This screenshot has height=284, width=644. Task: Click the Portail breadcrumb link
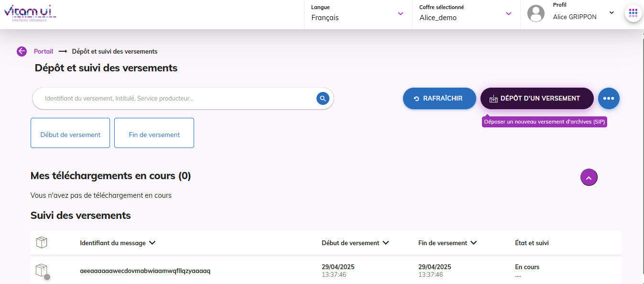click(44, 51)
